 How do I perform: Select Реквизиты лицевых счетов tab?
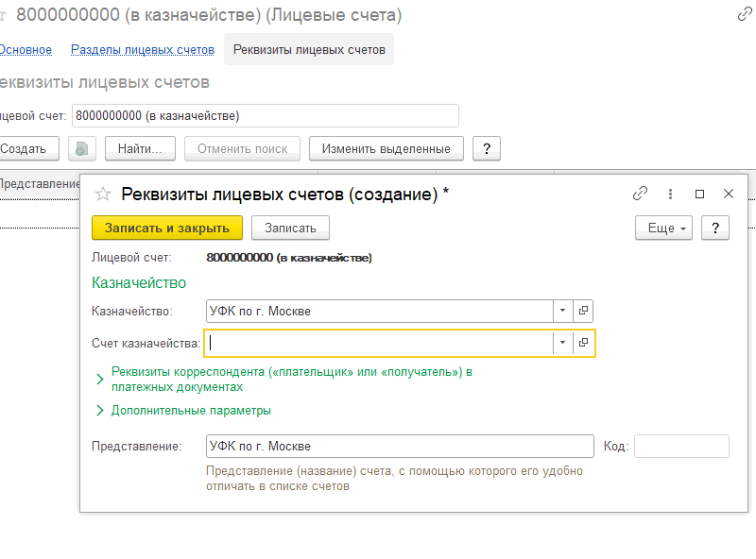click(x=309, y=50)
